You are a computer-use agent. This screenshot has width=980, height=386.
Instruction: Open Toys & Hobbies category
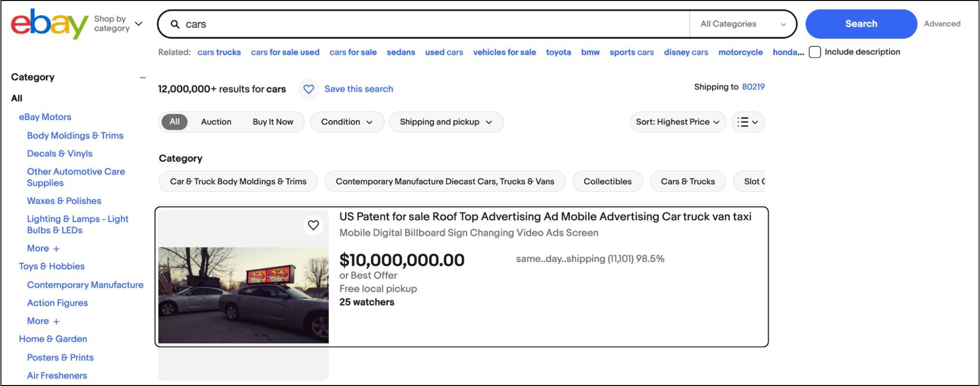tap(52, 266)
